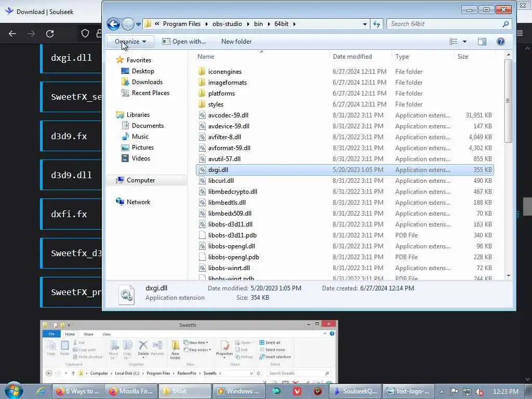This screenshot has height=399, width=532.
Task: Select the libmbedtls.dll file
Action: pyautogui.click(x=227, y=203)
